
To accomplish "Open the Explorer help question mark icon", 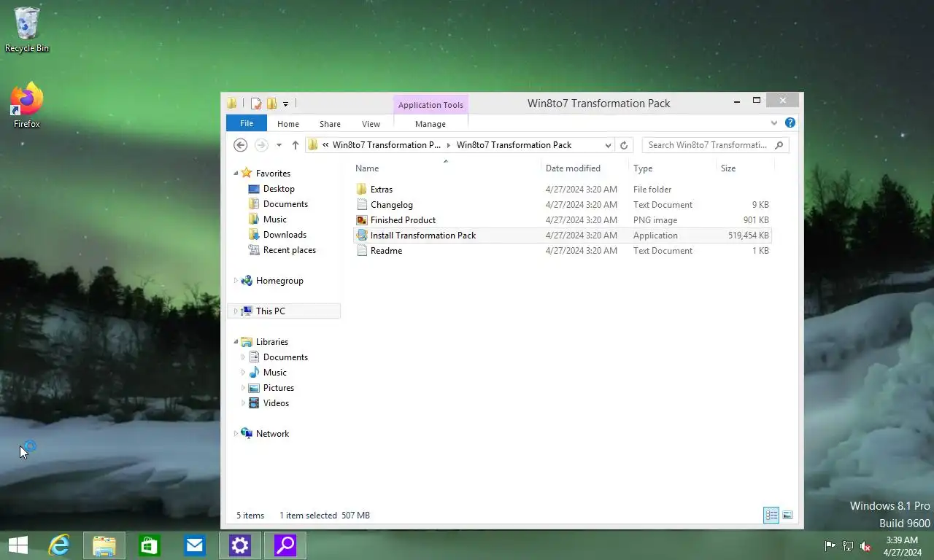I will coord(790,123).
